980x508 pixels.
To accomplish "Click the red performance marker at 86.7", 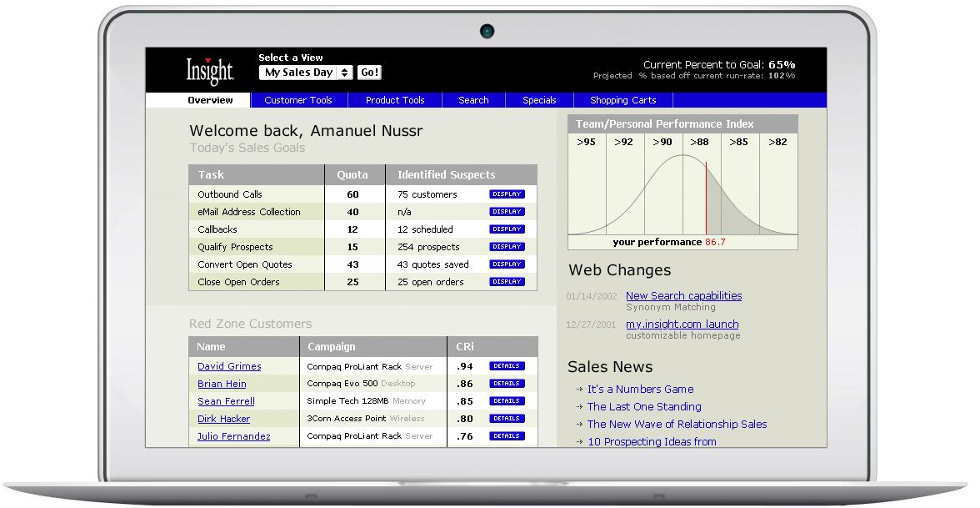I will (x=705, y=196).
